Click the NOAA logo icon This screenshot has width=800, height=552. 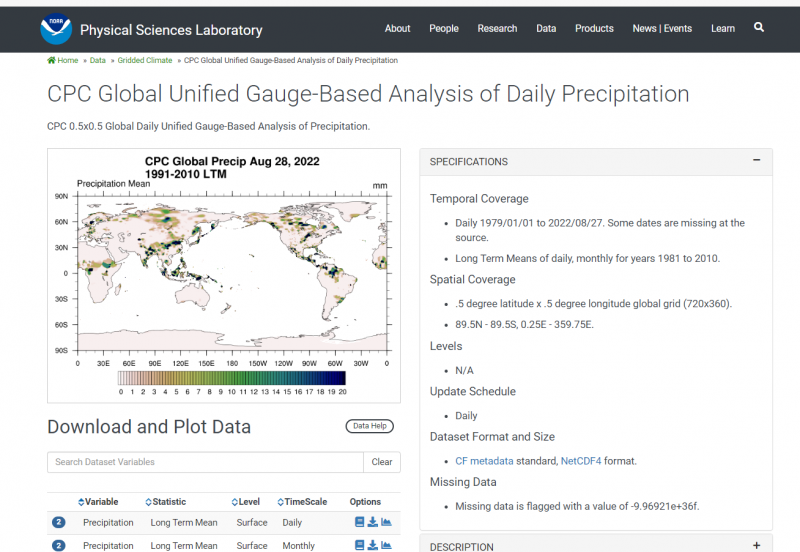(x=56, y=29)
